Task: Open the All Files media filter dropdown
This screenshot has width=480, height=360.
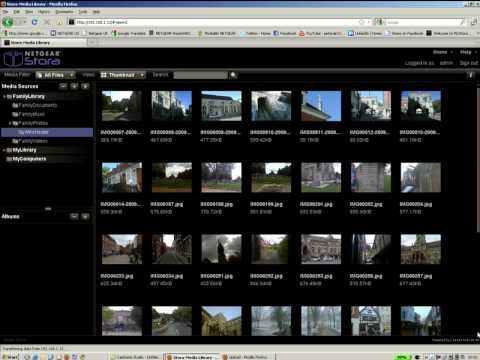Action: pos(55,75)
